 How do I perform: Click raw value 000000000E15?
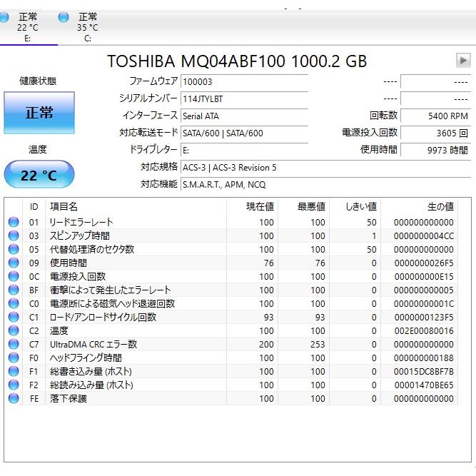tap(424, 277)
